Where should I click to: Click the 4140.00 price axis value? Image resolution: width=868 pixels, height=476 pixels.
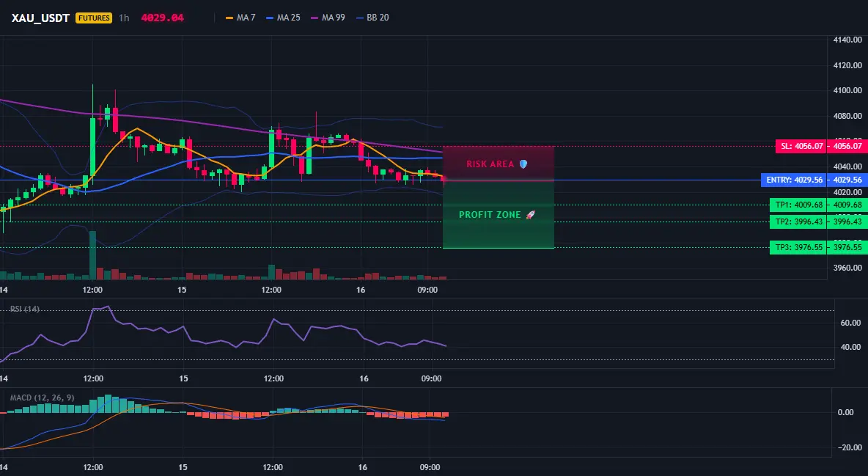coord(847,40)
